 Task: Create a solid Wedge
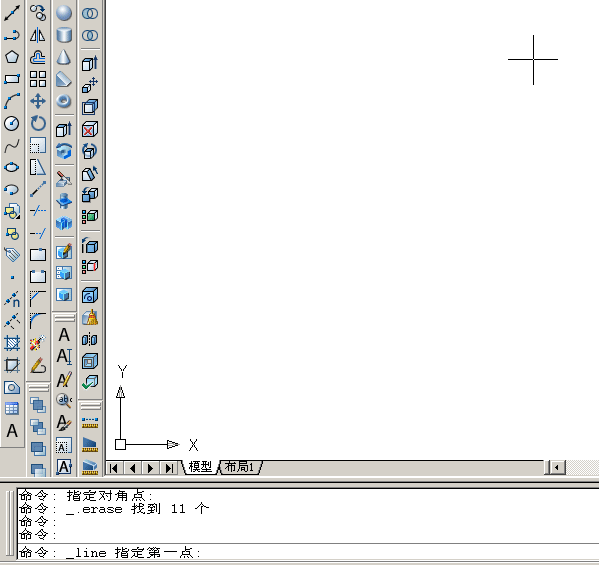64,79
